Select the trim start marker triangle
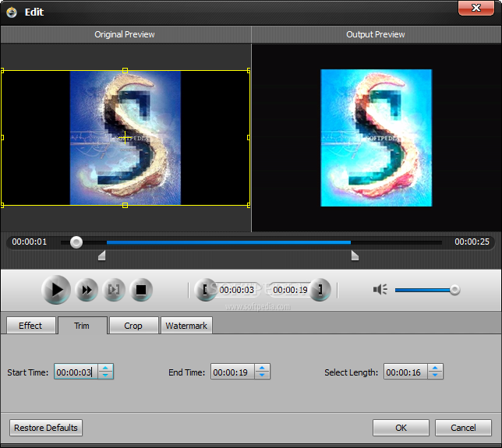This screenshot has width=502, height=448. point(102,256)
